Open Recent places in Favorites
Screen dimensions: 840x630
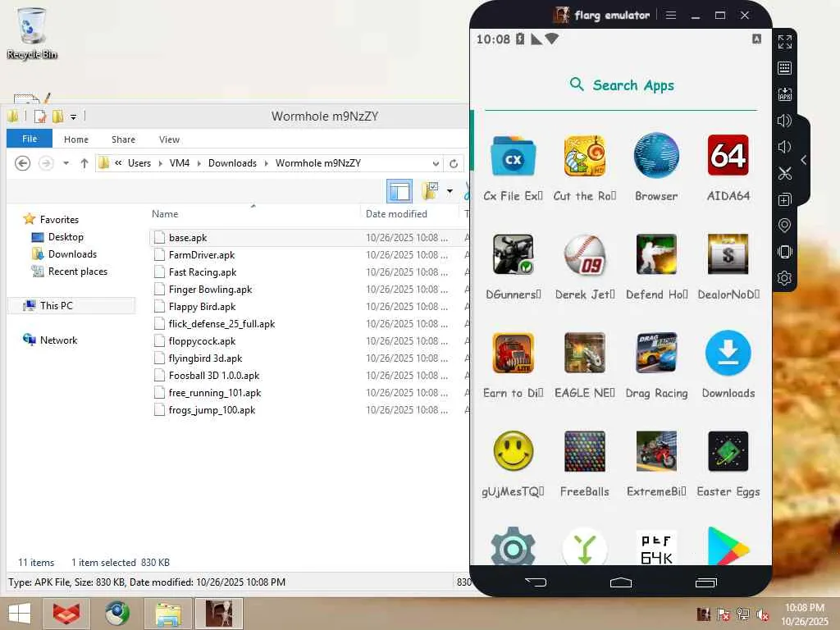[x=70, y=271]
